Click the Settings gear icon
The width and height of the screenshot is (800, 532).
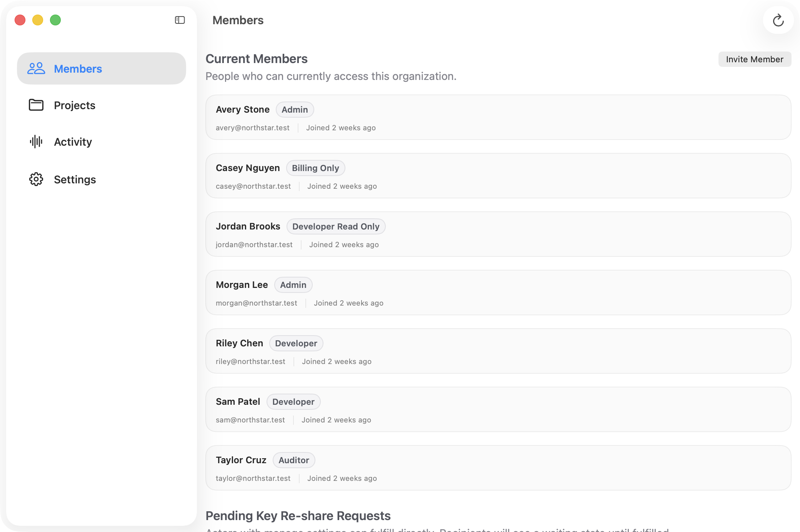pos(36,179)
